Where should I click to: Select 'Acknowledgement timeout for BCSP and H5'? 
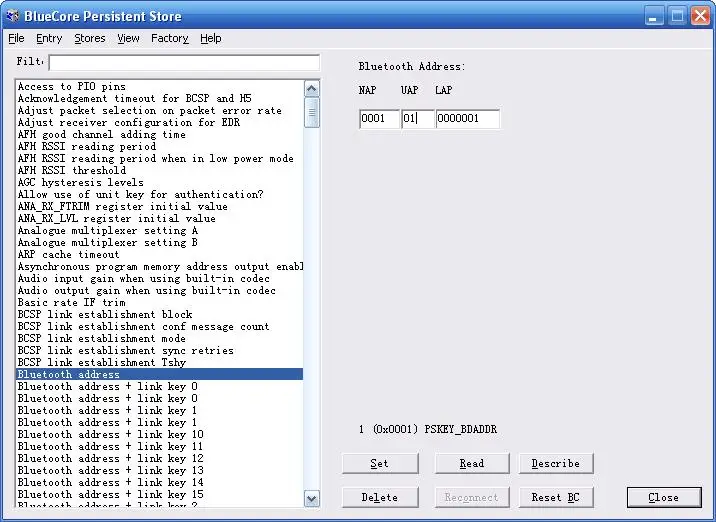159,98
